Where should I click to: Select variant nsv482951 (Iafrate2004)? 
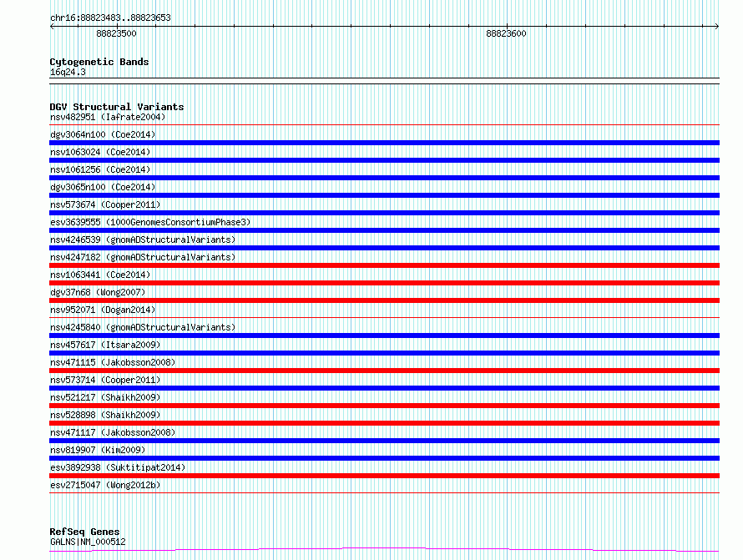[x=108, y=117]
